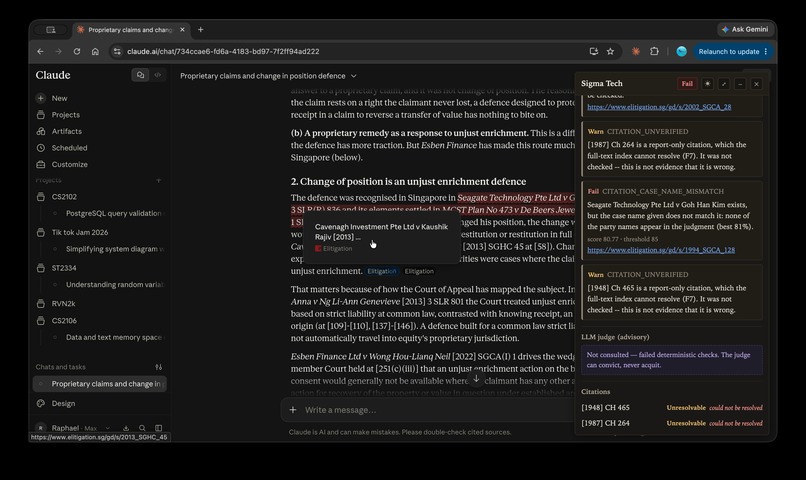Select Proprietary claims and change chat
This screenshot has width=806, height=480.
100,384
